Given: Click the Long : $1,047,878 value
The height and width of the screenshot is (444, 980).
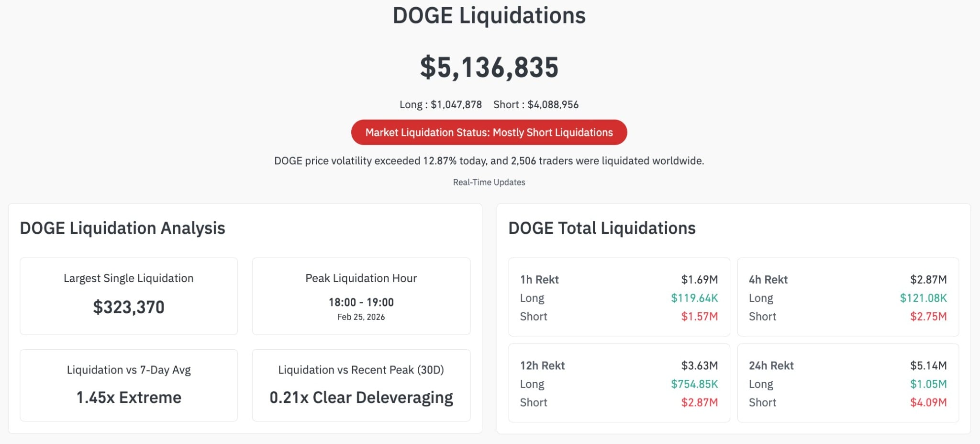Looking at the screenshot, I should coord(440,104).
